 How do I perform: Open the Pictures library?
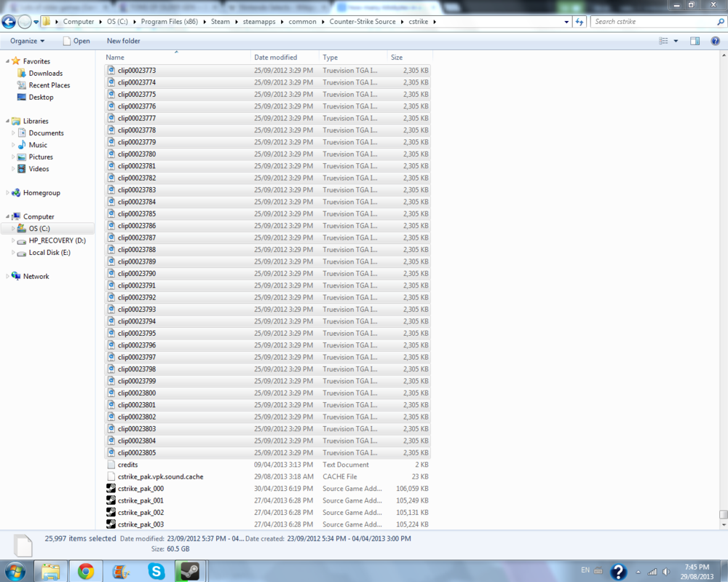[x=41, y=157]
